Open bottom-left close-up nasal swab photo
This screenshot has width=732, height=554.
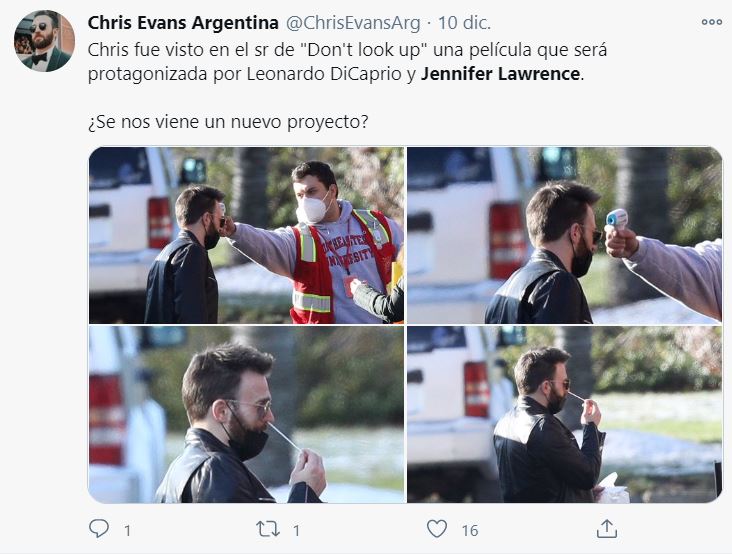(x=246, y=414)
